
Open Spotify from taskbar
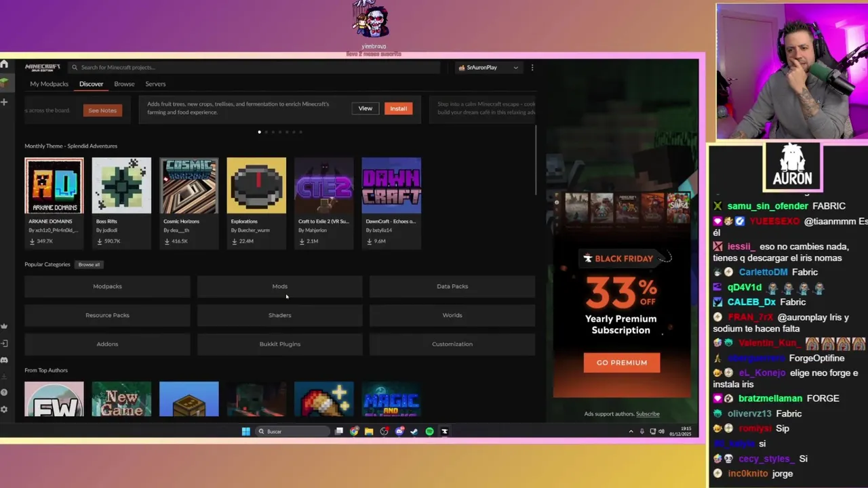click(x=429, y=431)
